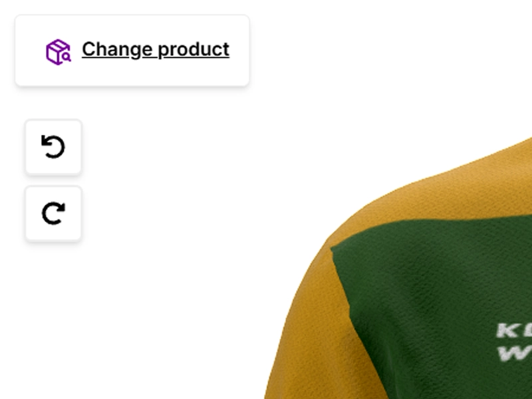Select the white text printed on shirt
Screen dimensions: 532x399
514,342
